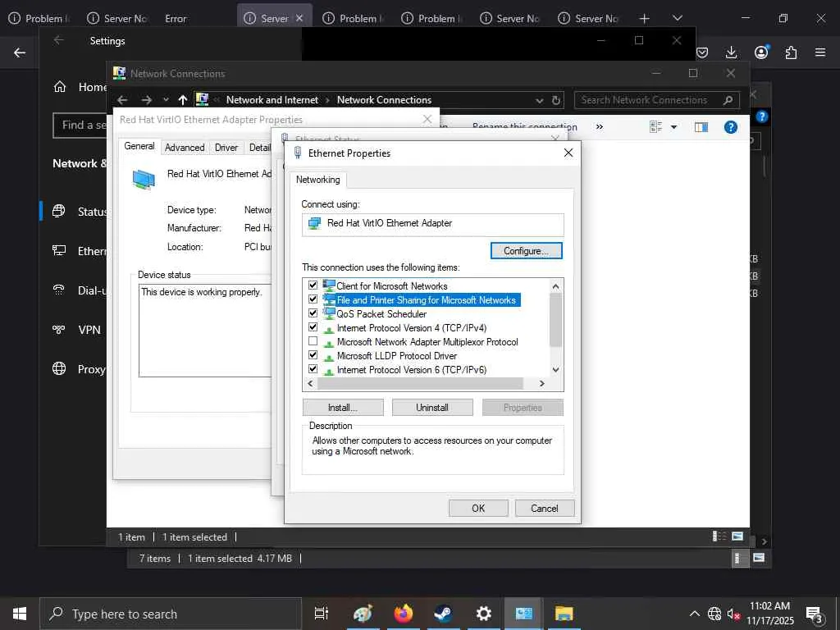Click Network and Internet breadcrumb
840x630 pixels.
pos(272,100)
